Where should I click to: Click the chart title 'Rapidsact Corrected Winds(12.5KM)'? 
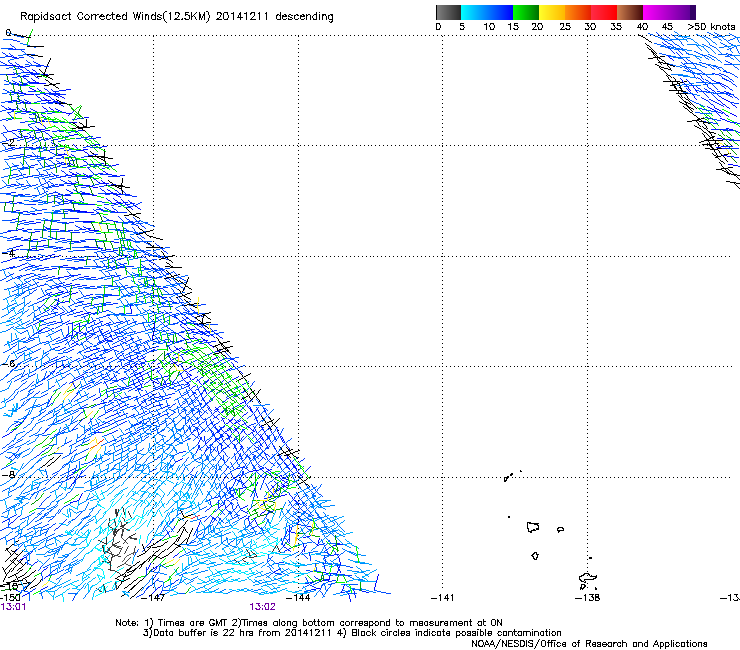[115, 17]
